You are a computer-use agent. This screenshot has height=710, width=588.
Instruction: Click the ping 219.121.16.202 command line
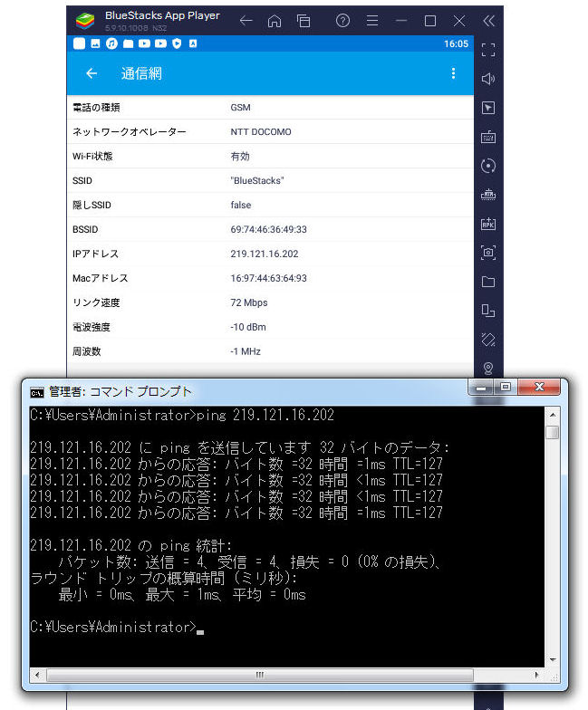182,415
